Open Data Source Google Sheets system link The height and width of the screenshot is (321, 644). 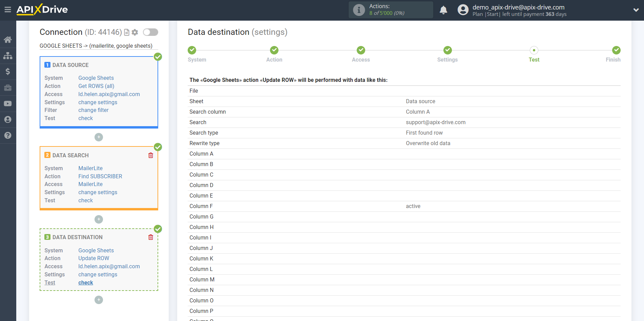pos(96,78)
